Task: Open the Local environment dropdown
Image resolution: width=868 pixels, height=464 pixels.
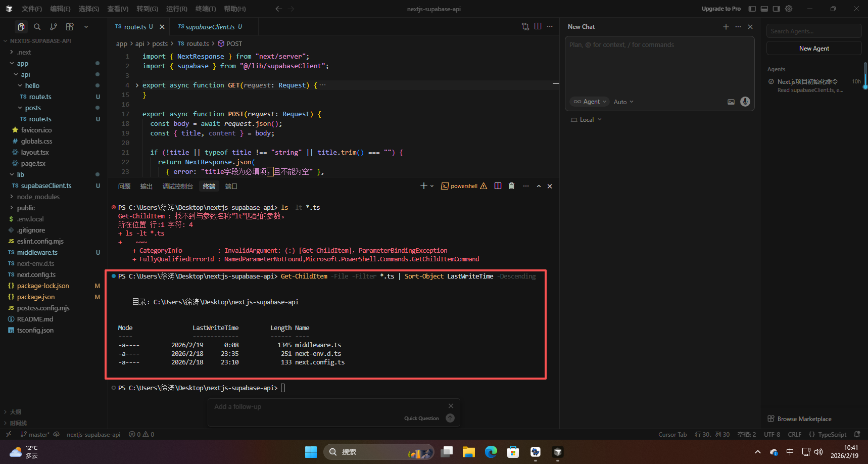Action: pos(587,120)
